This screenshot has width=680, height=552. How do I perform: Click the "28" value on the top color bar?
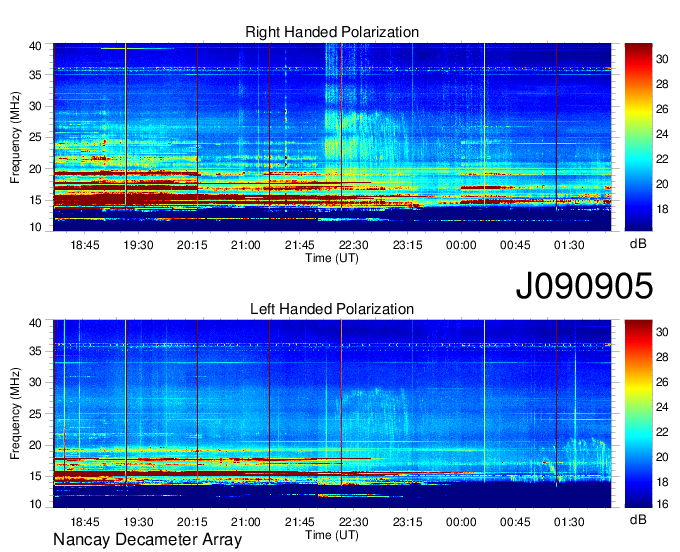(x=662, y=84)
